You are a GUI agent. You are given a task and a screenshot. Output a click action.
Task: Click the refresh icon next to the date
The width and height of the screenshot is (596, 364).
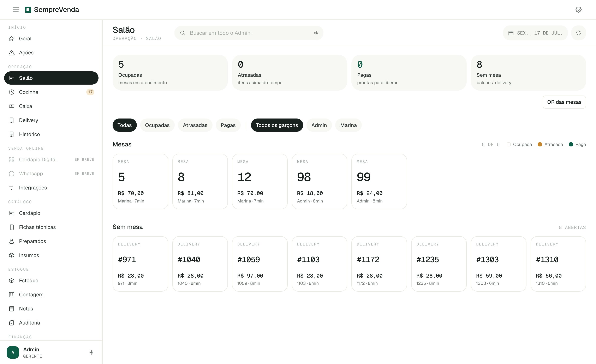(578, 33)
